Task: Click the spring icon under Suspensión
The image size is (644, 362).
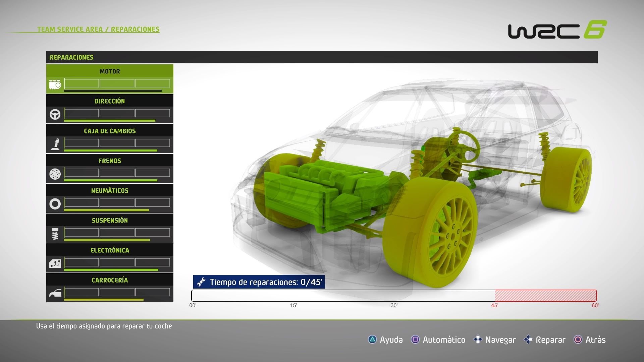Action: 55,234
